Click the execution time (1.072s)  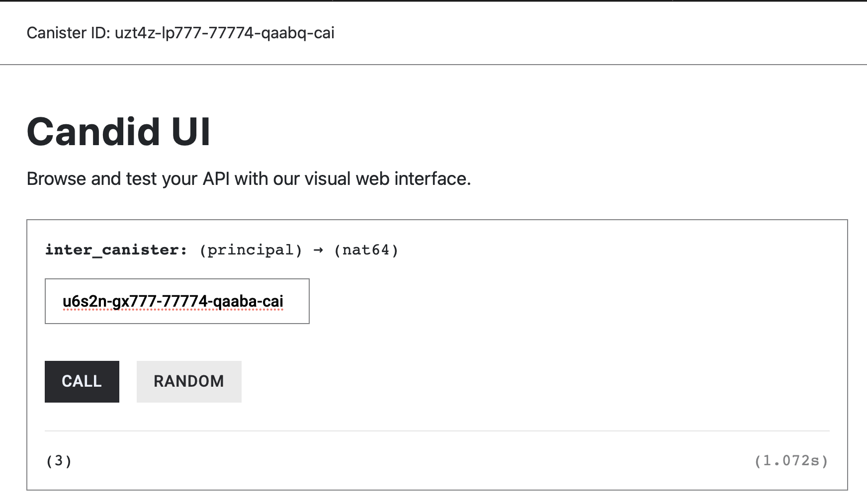coord(791,461)
